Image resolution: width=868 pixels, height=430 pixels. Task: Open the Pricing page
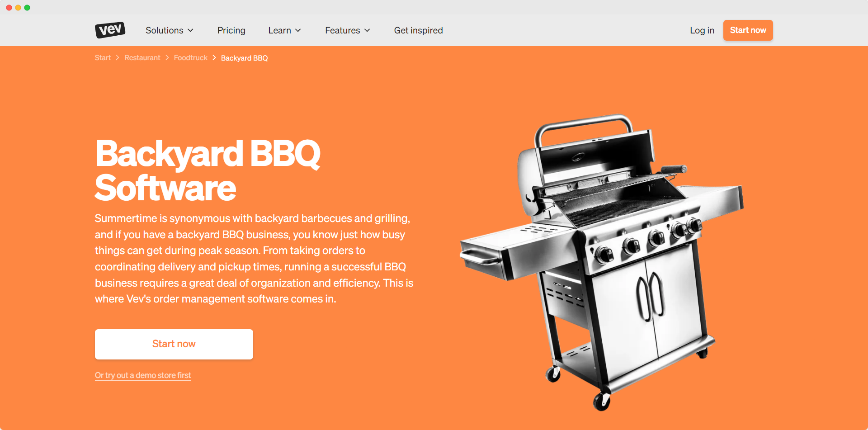(231, 30)
